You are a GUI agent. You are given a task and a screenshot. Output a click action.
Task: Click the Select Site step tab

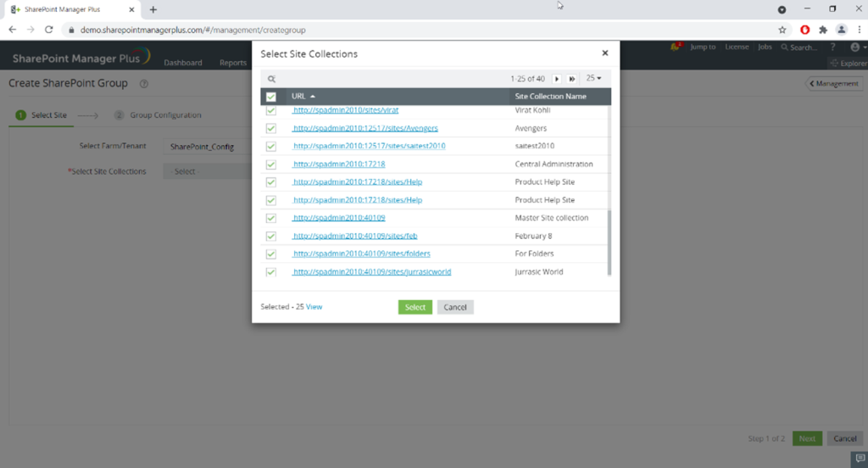pyautogui.click(x=42, y=115)
